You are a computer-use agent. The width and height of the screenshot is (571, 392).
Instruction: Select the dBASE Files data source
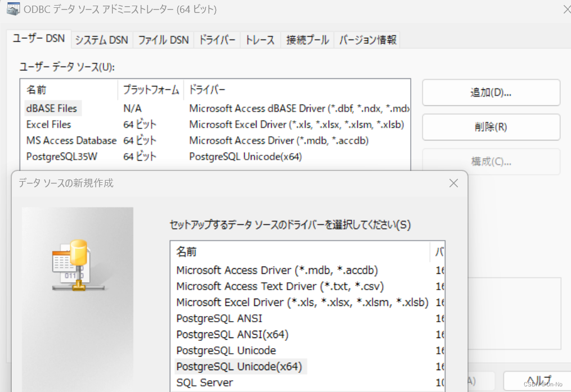pos(52,108)
